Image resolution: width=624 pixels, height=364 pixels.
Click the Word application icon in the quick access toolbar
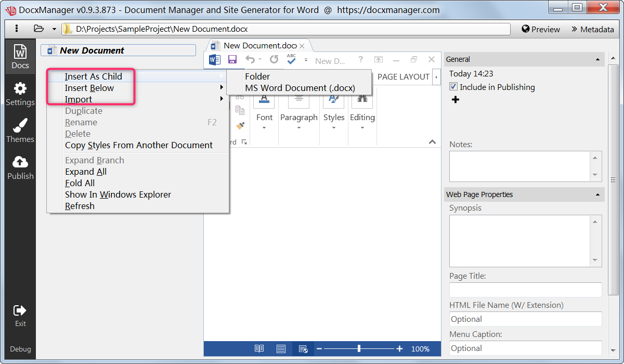[x=215, y=60]
